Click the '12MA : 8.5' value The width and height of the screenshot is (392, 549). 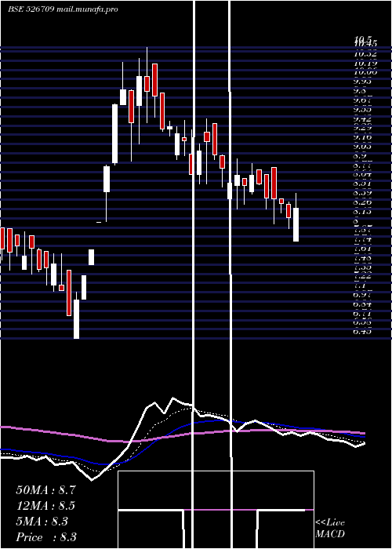(x=45, y=506)
